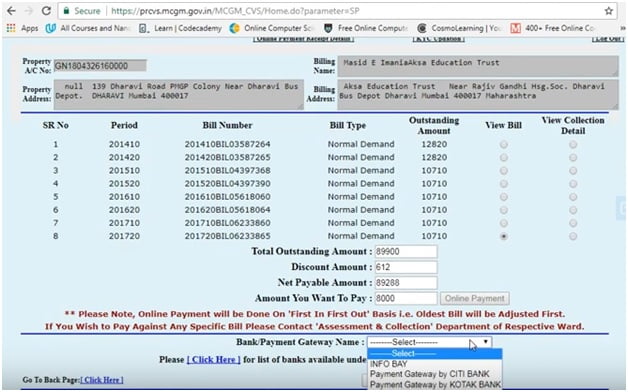Screen dimensions: 628x392
Task: Select View Bill radio for period 201510
Action: [x=503, y=171]
